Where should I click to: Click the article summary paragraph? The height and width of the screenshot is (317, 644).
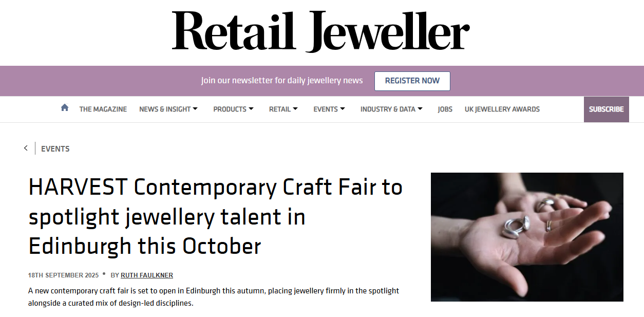click(214, 297)
